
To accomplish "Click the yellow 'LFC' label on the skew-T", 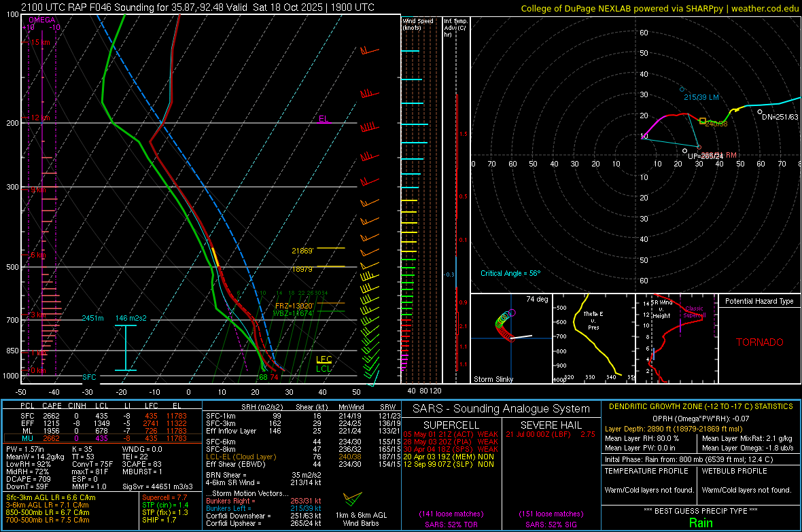I will [x=324, y=359].
